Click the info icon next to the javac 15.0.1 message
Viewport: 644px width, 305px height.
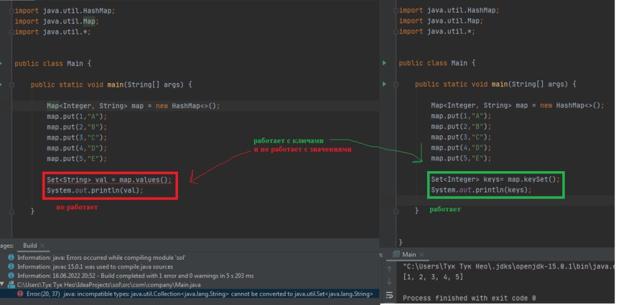click(11, 267)
